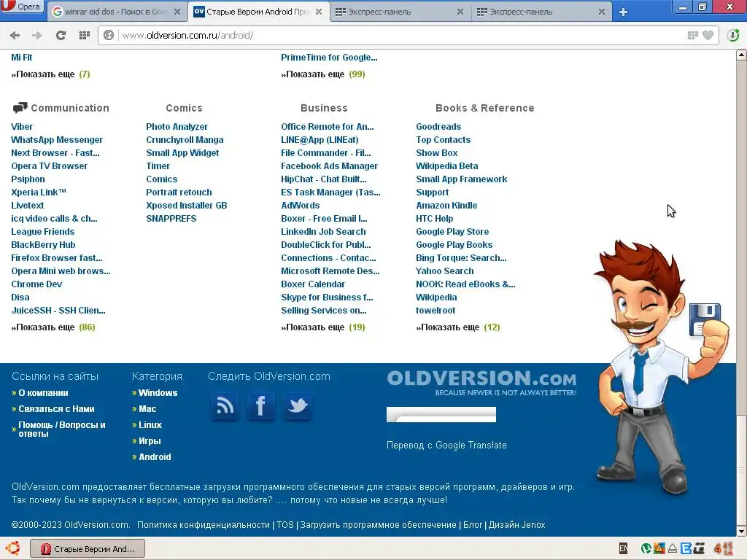The width and height of the screenshot is (747, 560).
Task: Close the Старые Версии Android tab
Action: [319, 12]
